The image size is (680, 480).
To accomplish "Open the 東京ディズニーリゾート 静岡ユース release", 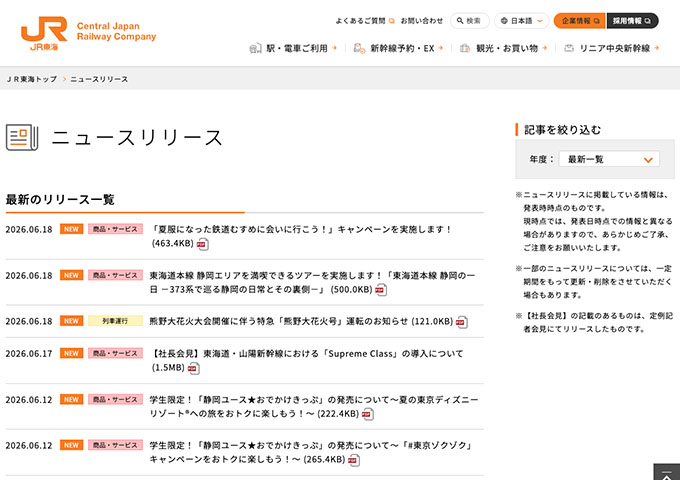I will (x=314, y=406).
